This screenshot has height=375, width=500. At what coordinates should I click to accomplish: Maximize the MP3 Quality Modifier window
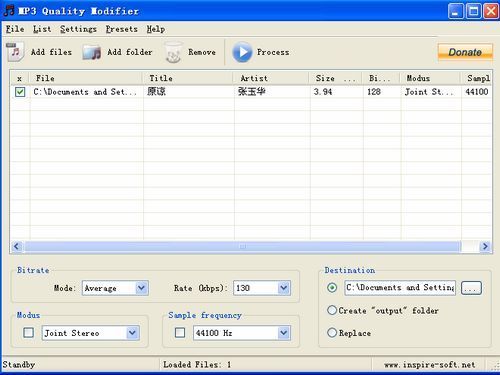473,11
